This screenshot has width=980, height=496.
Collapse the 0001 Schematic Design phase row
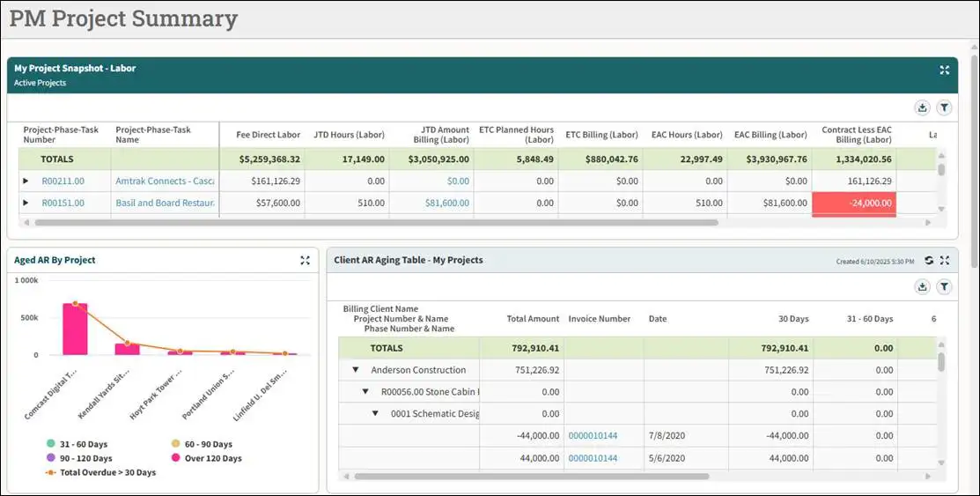pos(375,413)
